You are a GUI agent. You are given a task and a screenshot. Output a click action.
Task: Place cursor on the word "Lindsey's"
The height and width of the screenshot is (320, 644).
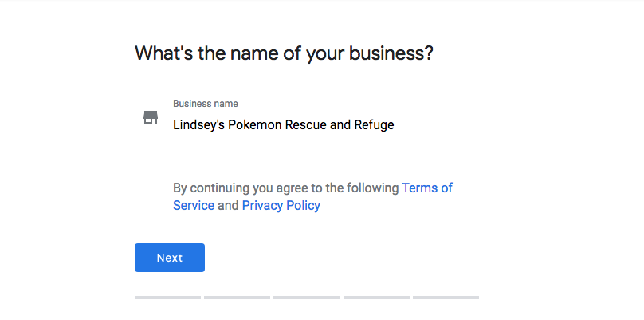pyautogui.click(x=199, y=124)
